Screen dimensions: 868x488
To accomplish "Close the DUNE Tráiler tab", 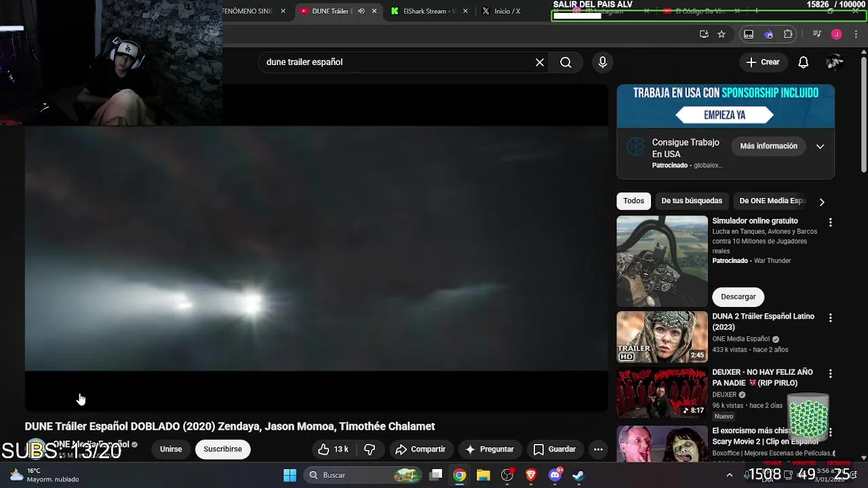I will (374, 11).
